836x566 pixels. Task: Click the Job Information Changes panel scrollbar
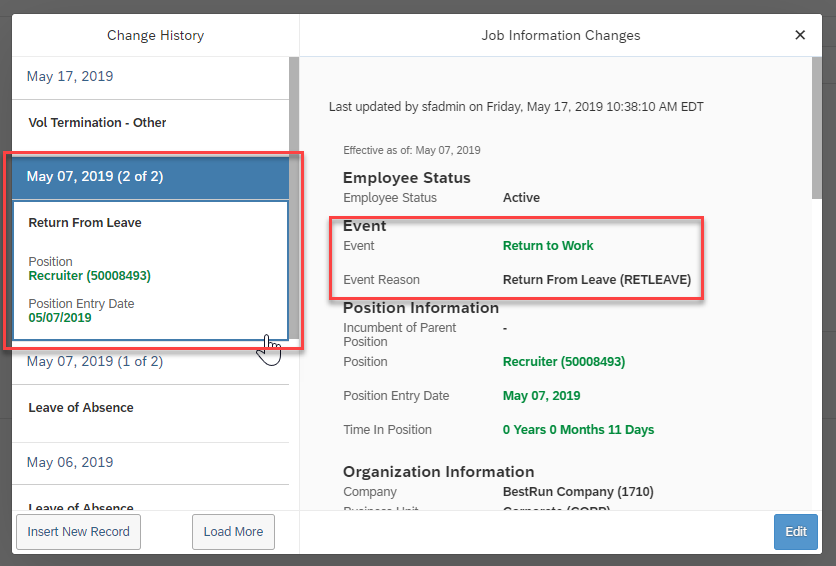817,128
